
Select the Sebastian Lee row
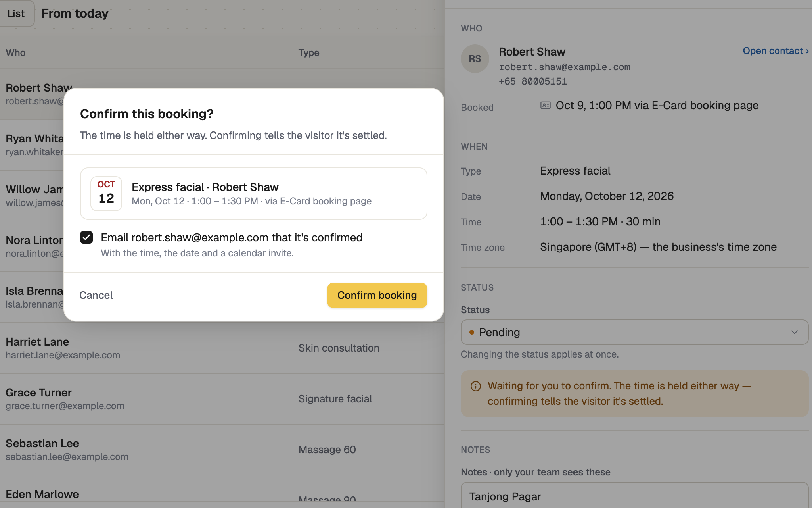pos(222,450)
